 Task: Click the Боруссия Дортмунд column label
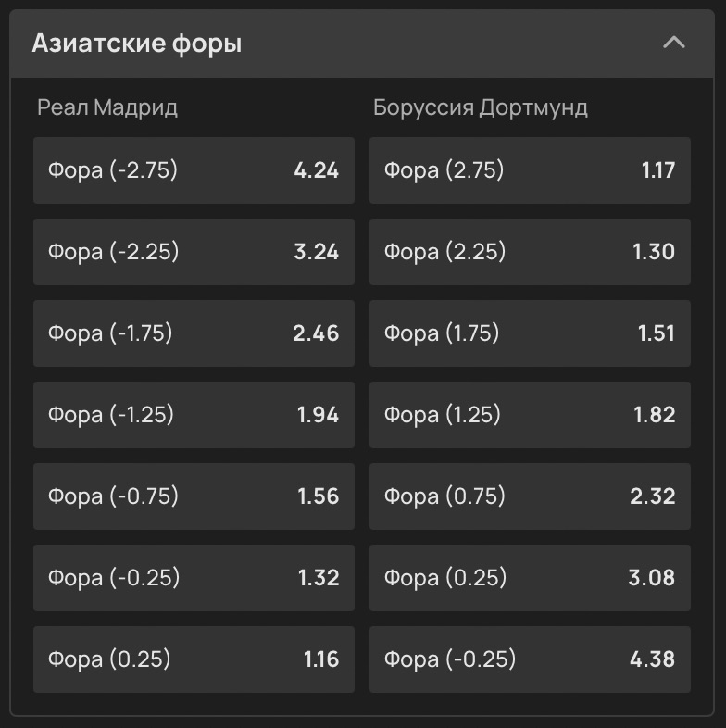click(480, 107)
